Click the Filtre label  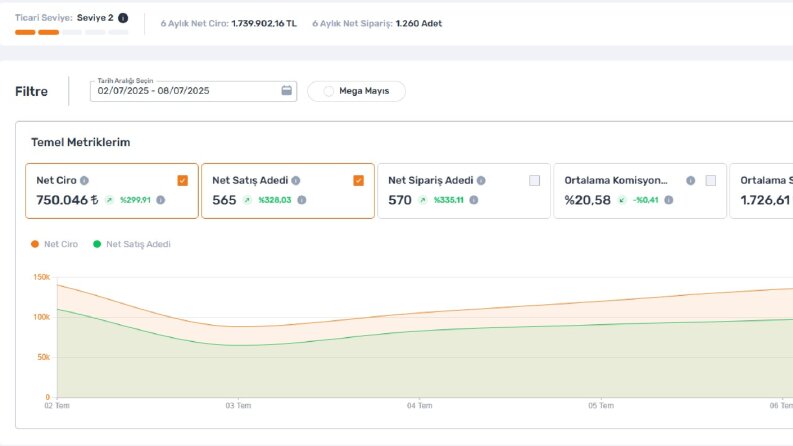pos(31,92)
